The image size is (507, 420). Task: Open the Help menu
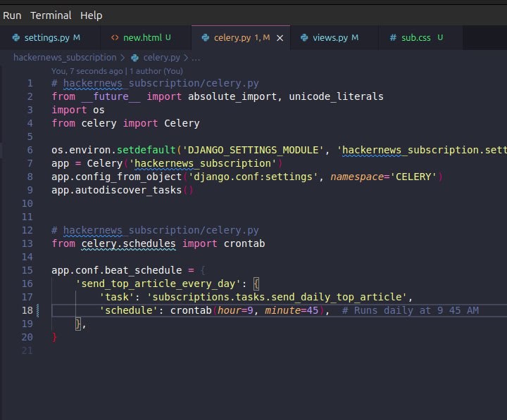[91, 15]
